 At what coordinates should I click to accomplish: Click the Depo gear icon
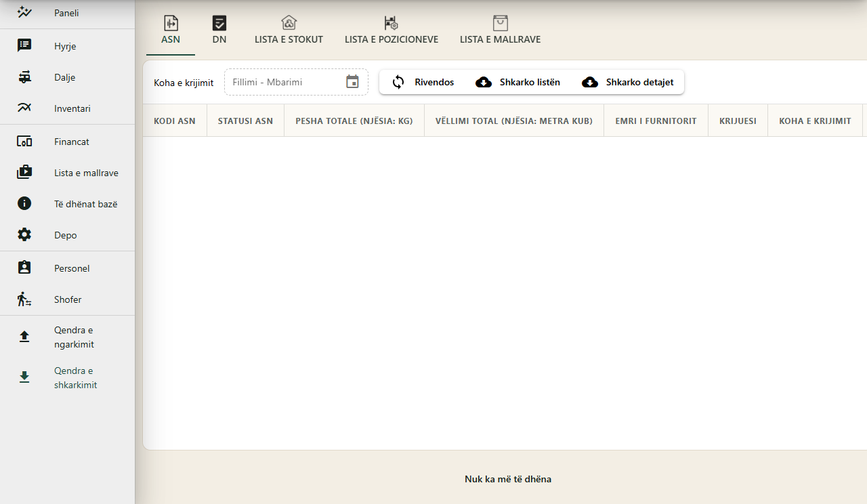pyautogui.click(x=24, y=235)
